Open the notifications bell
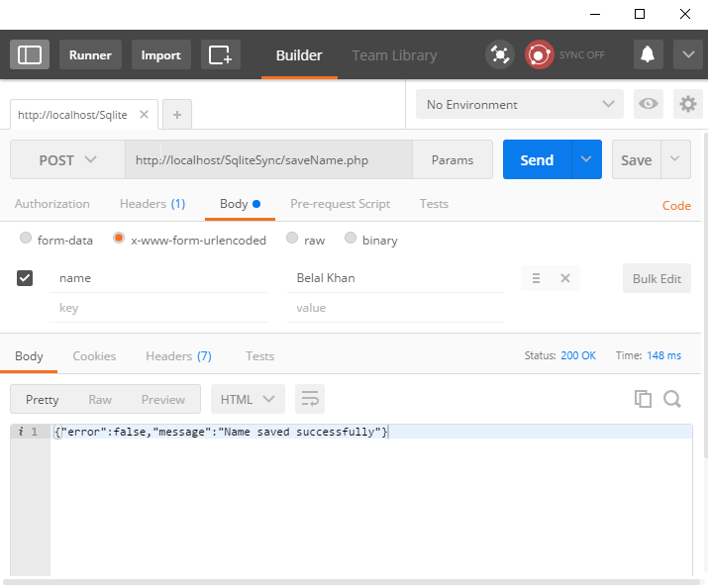The image size is (708, 588). pos(649,54)
